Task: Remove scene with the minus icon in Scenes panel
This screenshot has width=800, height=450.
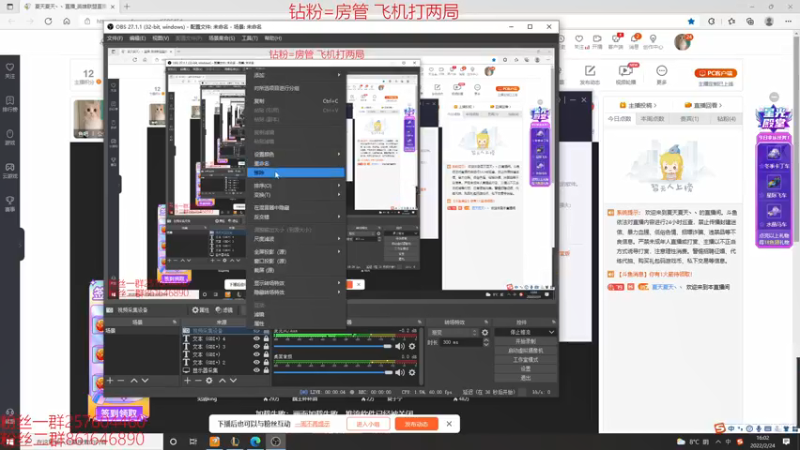Action: coord(121,381)
